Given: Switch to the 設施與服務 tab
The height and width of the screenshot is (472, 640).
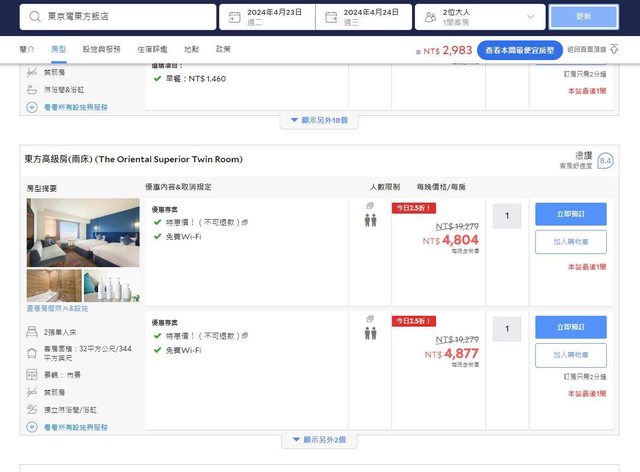Looking at the screenshot, I should click(101, 49).
